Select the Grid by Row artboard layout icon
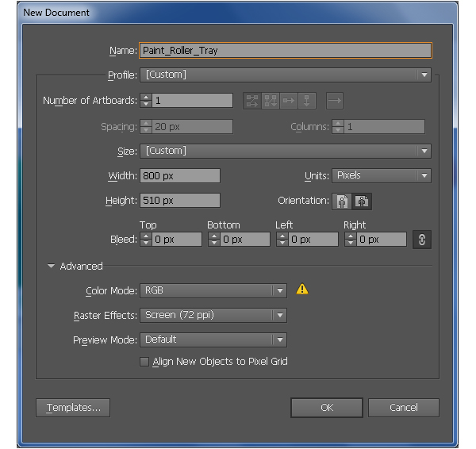 [x=252, y=101]
